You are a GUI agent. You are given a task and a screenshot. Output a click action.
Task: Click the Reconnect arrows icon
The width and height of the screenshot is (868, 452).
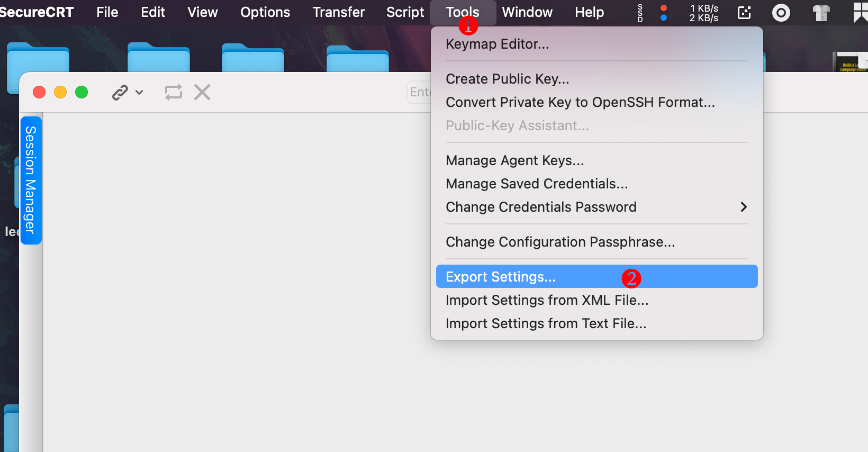click(x=174, y=92)
